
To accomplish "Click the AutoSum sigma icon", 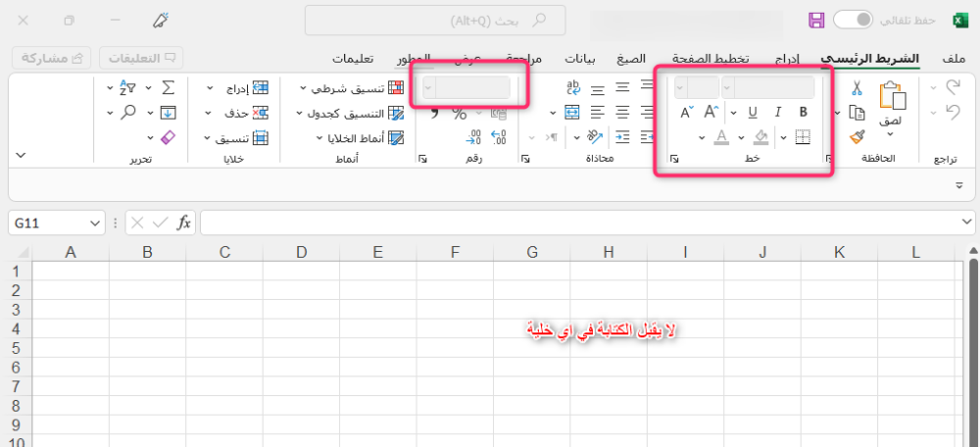I will (x=169, y=87).
